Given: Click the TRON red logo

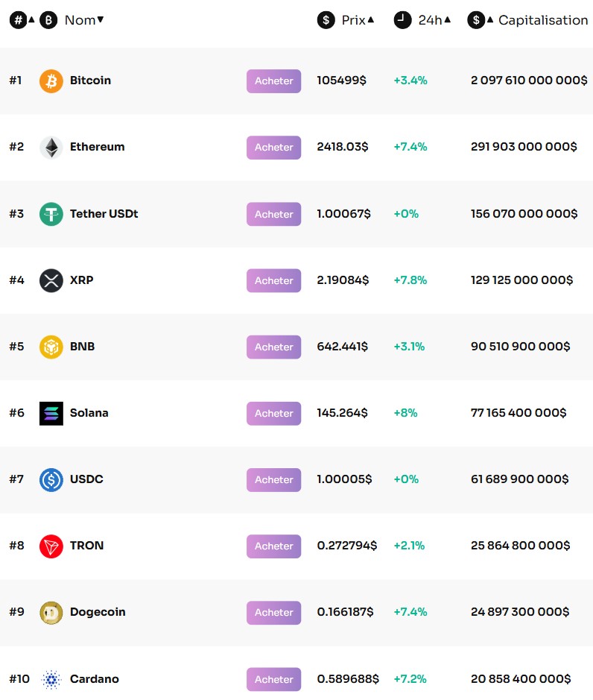Looking at the screenshot, I should pyautogui.click(x=50, y=546).
